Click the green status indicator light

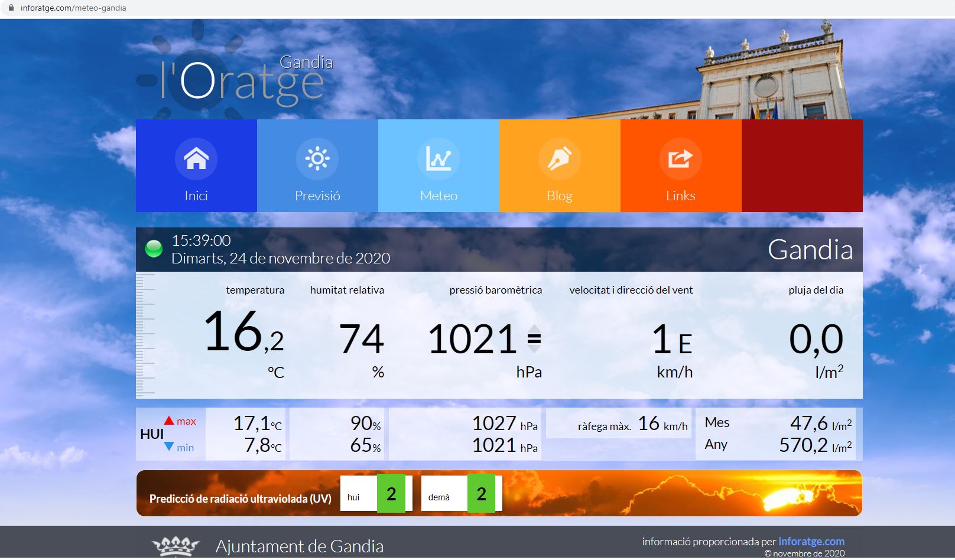154,249
